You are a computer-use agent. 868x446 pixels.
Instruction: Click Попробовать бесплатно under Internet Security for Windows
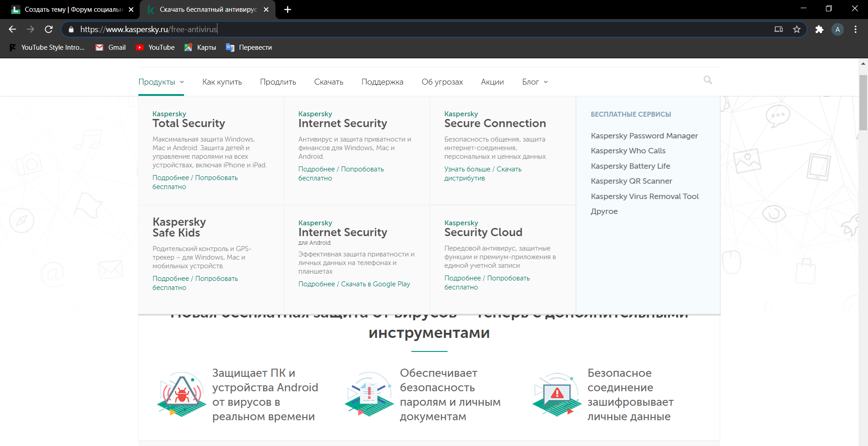point(341,174)
